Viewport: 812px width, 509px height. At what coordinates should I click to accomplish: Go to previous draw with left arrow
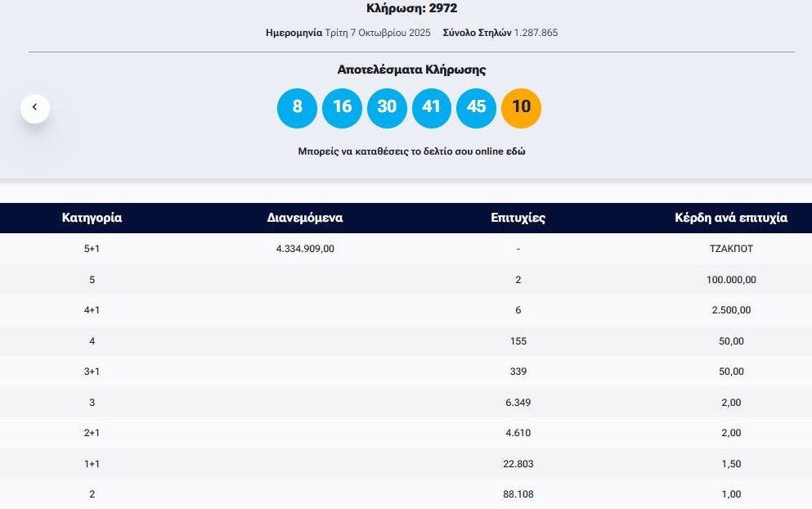coord(35,108)
